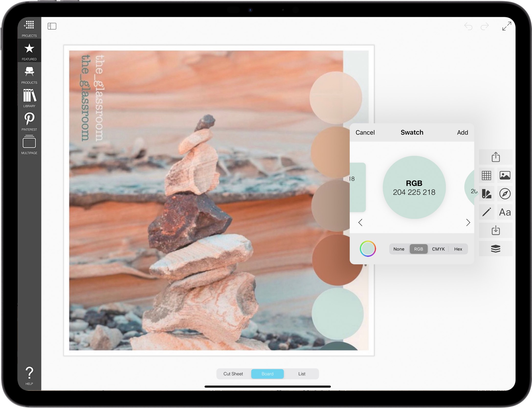Select the RGB color mode button
This screenshot has width=532, height=408.
419,249
